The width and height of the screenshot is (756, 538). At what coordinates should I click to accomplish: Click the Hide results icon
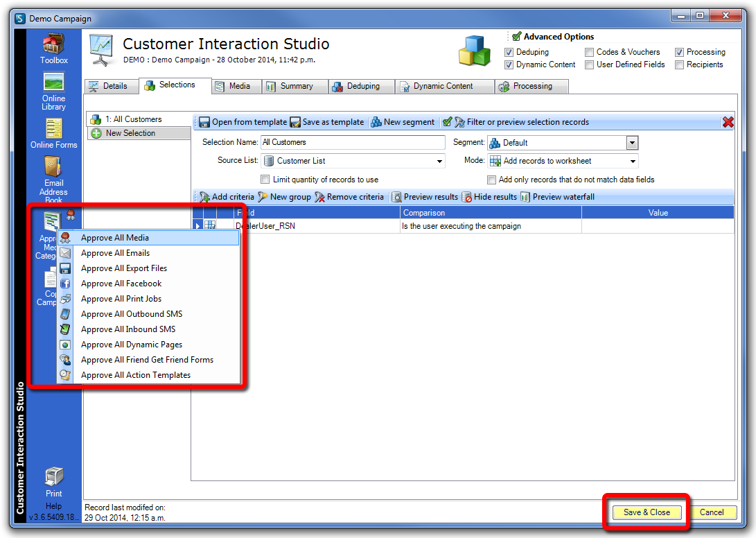click(466, 197)
